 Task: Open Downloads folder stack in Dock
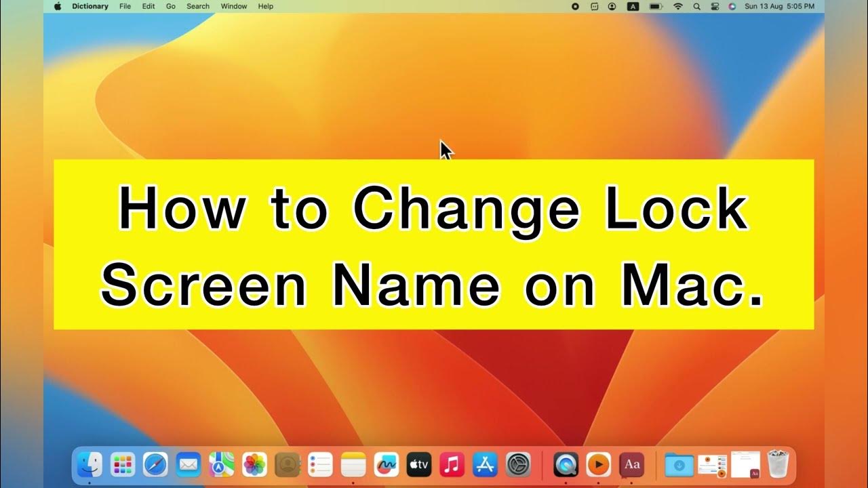tap(679, 464)
